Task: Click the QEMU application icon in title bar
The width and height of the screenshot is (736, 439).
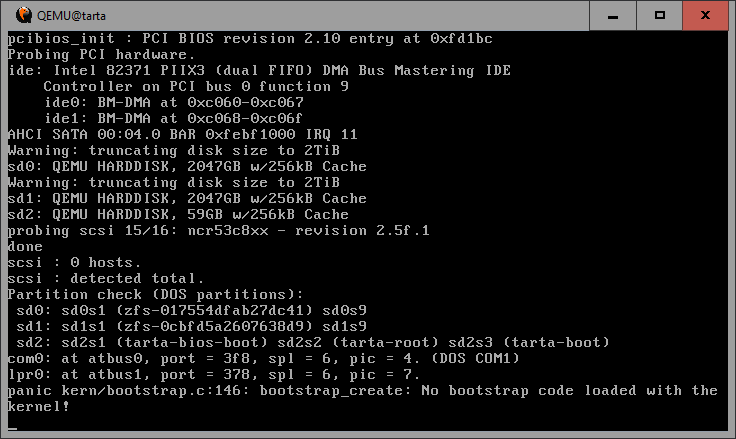Action: coord(17,15)
